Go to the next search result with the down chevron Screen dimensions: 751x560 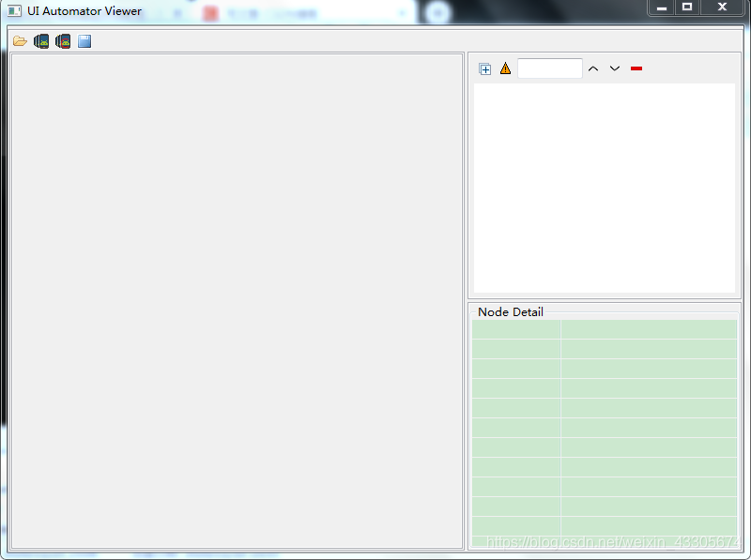615,68
